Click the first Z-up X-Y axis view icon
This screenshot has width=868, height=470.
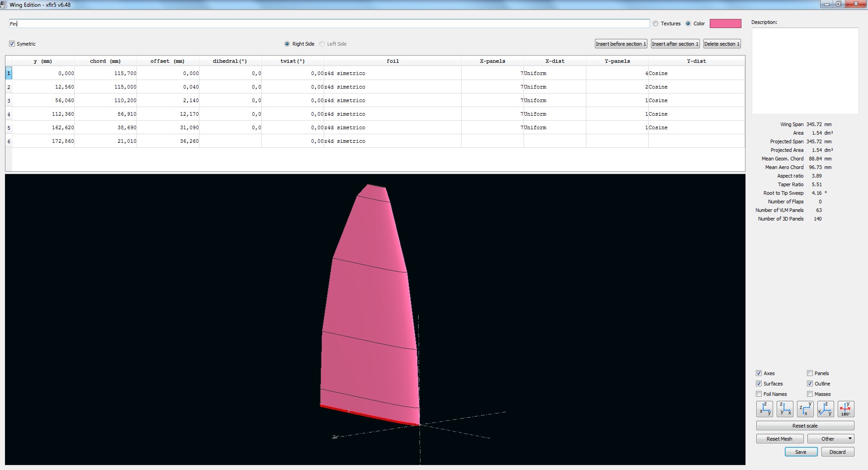pyautogui.click(x=764, y=409)
